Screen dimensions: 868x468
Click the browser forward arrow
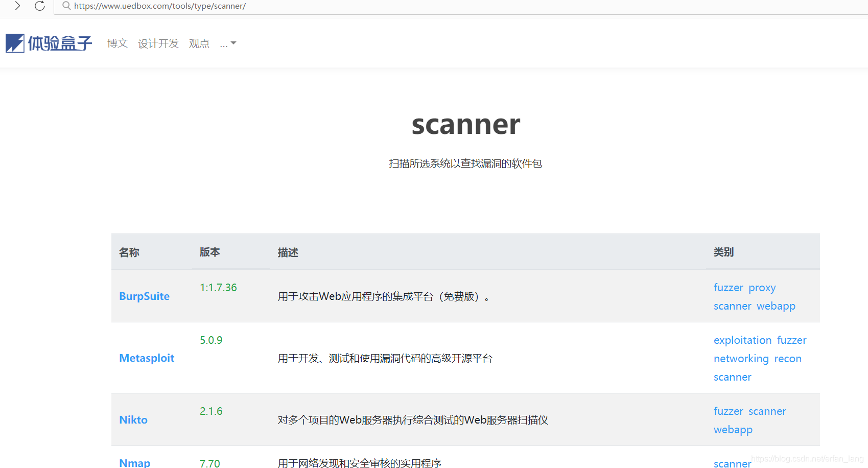[17, 6]
